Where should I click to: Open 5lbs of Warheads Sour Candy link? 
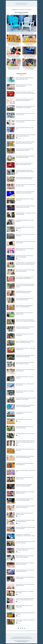[29, 68]
